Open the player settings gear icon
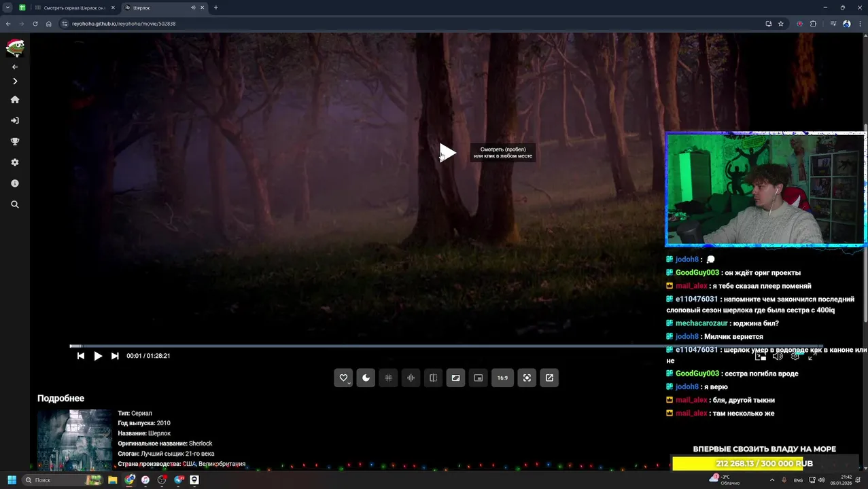The image size is (868, 489). (795, 356)
